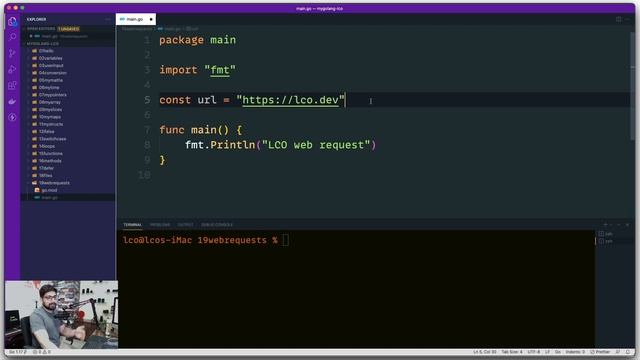Open the 08myarray folder
The height and width of the screenshot is (360, 640).
(49, 102)
